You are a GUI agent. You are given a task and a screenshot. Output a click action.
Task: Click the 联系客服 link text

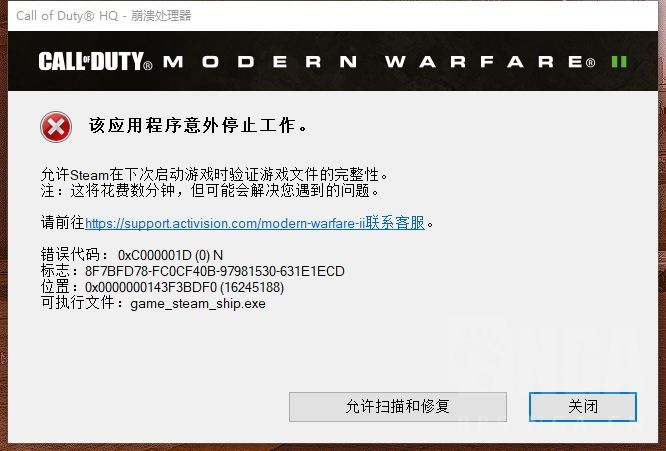coord(395,223)
